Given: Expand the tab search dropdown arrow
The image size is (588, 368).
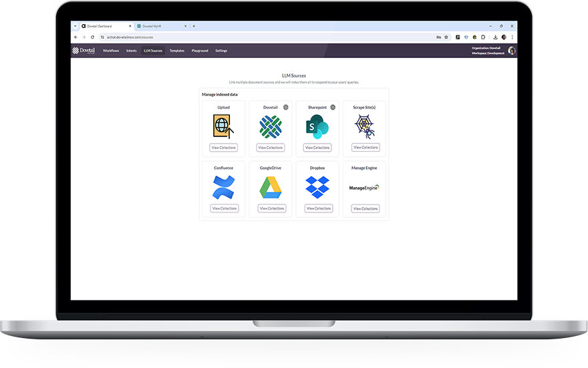Looking at the screenshot, I should click(x=75, y=26).
